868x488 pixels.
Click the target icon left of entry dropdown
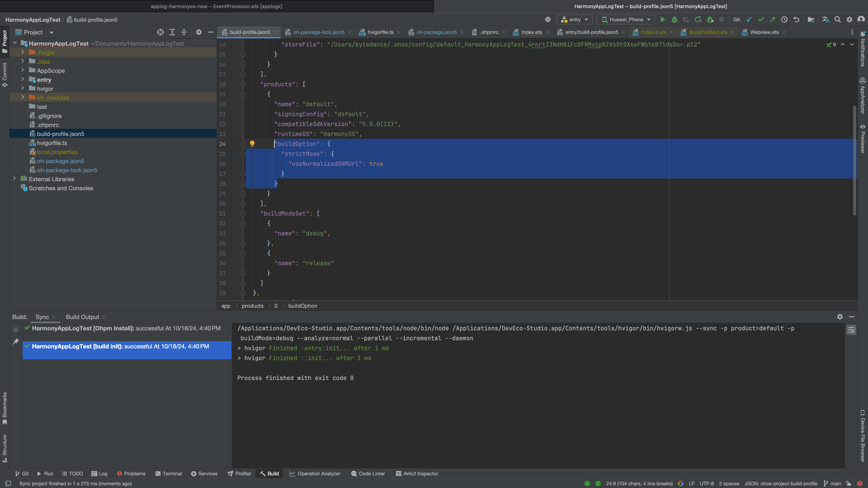pyautogui.click(x=548, y=19)
